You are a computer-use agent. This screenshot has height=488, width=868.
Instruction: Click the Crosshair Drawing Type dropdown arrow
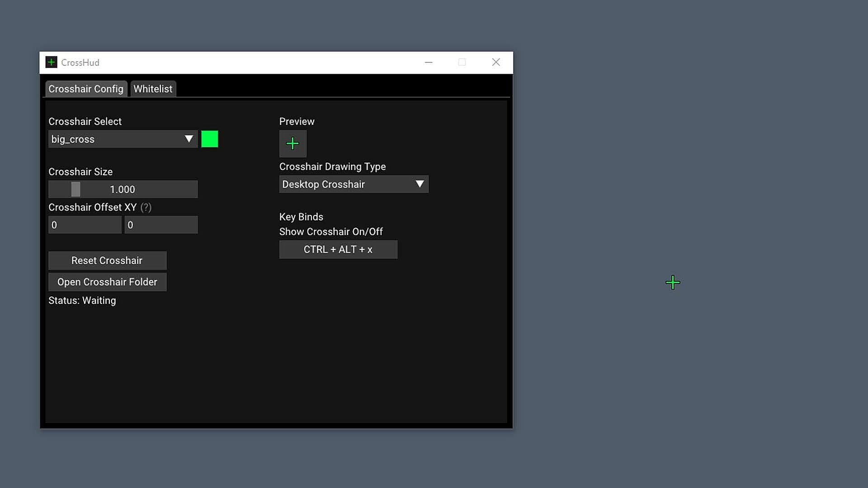[420, 184]
